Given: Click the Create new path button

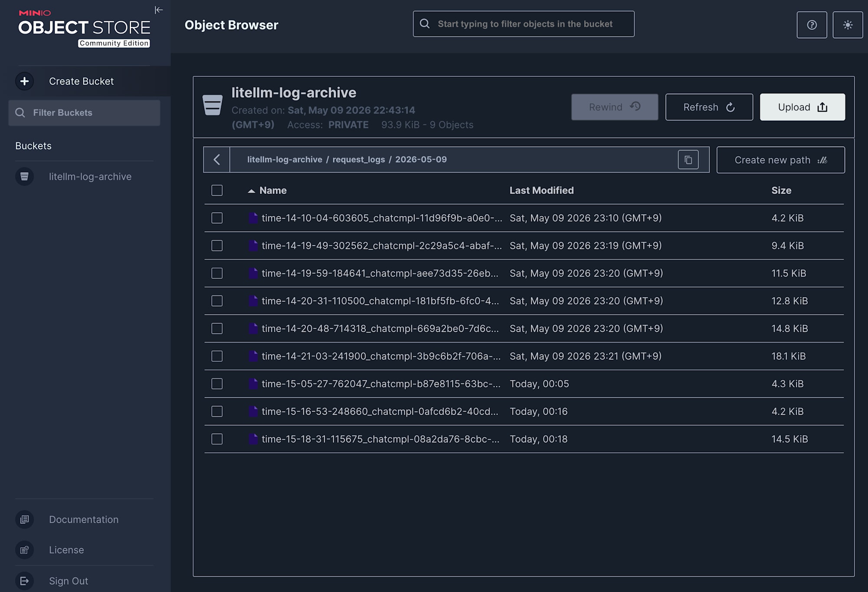Looking at the screenshot, I should pyautogui.click(x=781, y=160).
